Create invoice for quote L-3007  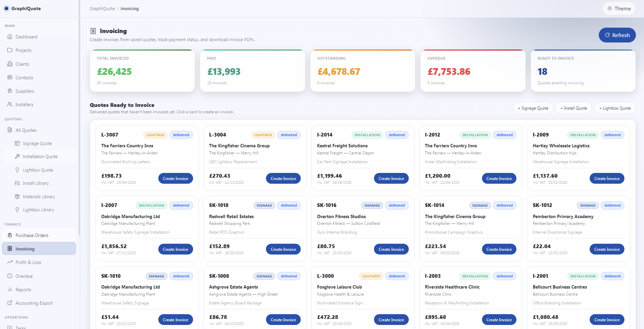[176, 179]
